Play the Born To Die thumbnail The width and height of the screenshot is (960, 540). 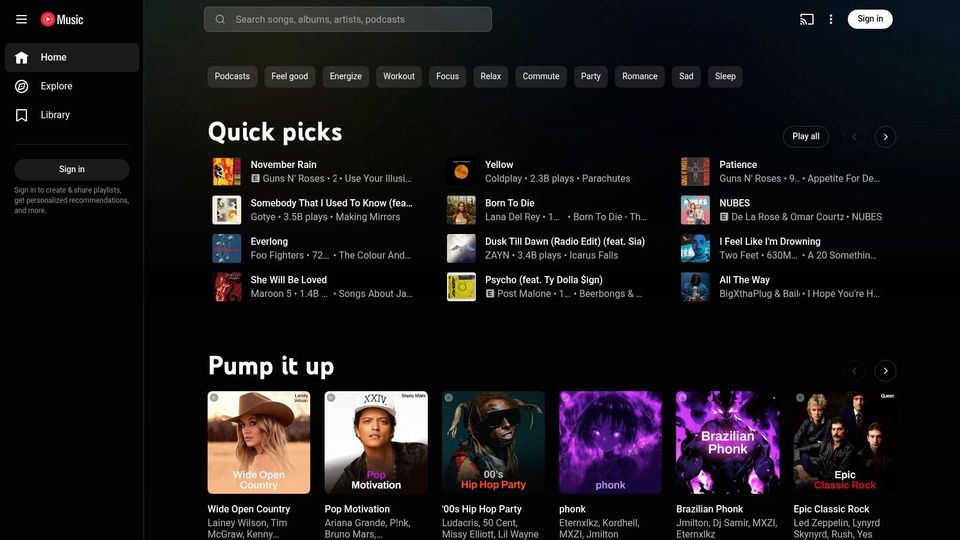461,210
